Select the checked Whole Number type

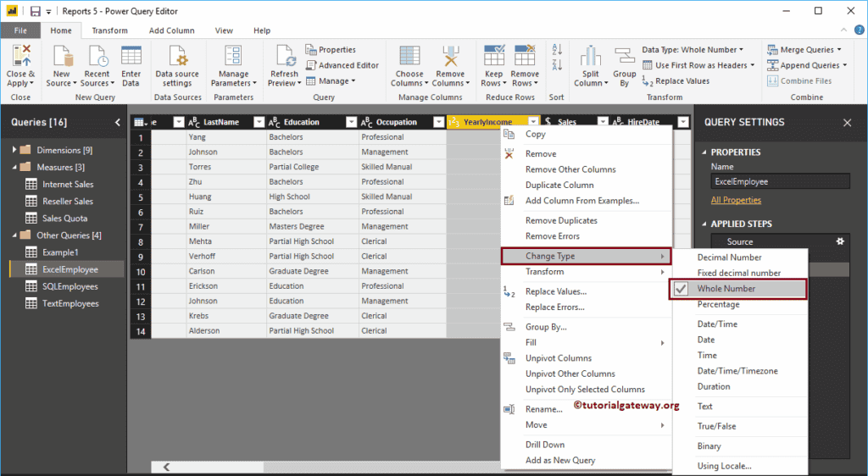[x=738, y=289]
